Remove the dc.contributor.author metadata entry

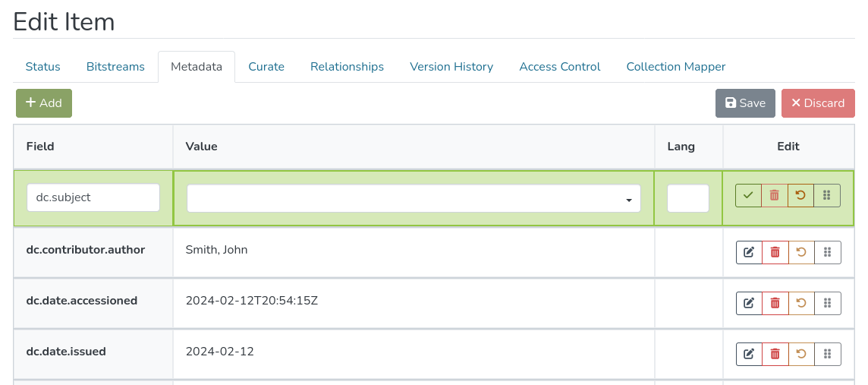pos(775,252)
